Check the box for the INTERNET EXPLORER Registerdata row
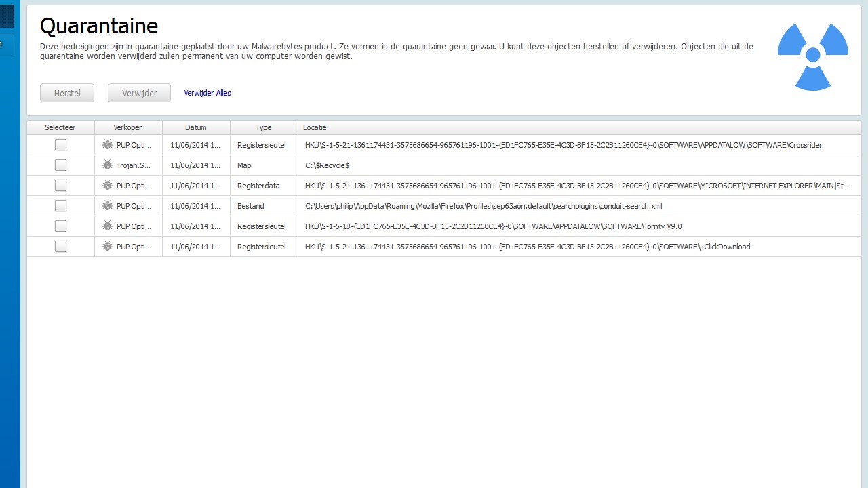 pos(60,185)
